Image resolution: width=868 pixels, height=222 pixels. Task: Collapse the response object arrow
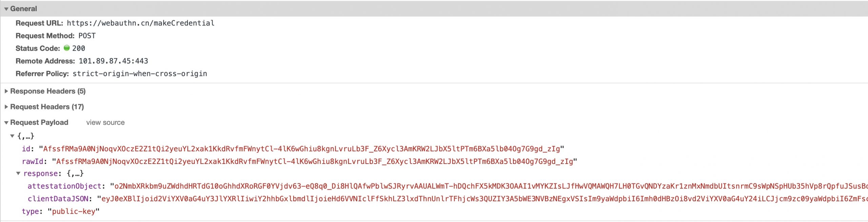pyautogui.click(x=18, y=173)
